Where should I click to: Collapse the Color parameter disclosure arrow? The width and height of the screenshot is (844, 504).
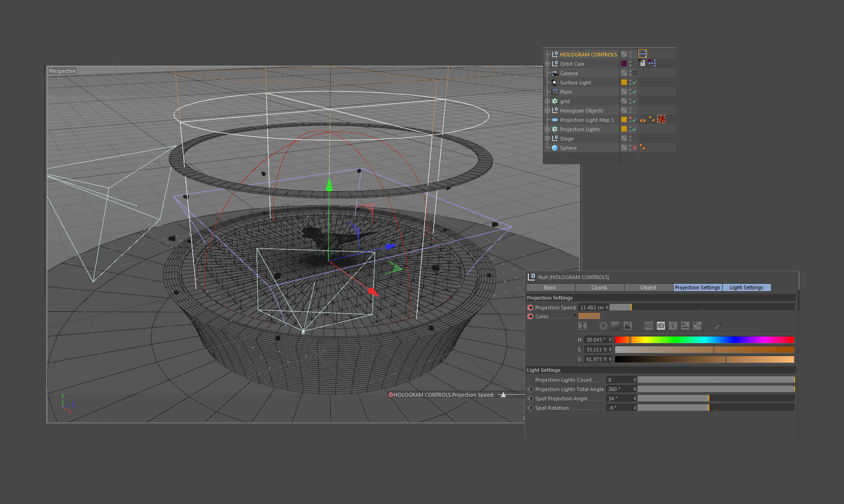(x=574, y=316)
